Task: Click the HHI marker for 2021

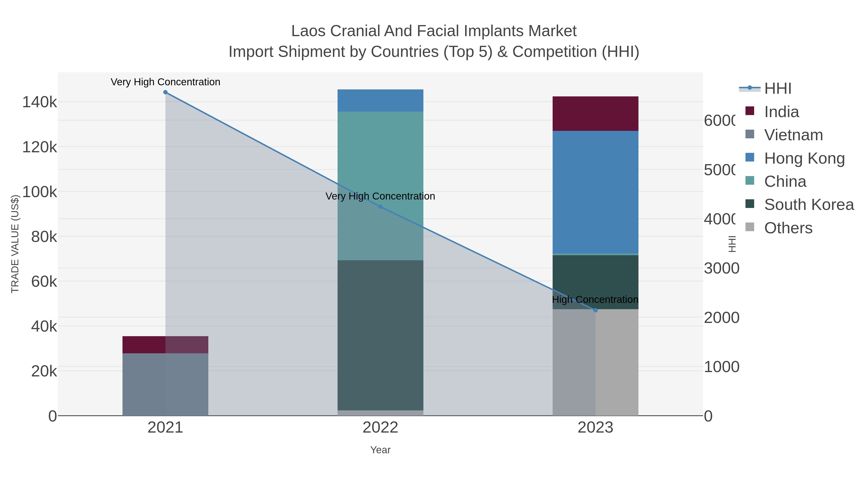Action: pos(165,92)
